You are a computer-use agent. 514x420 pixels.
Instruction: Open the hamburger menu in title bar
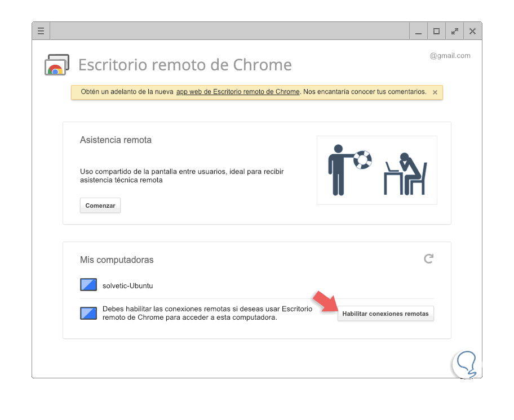(x=41, y=31)
